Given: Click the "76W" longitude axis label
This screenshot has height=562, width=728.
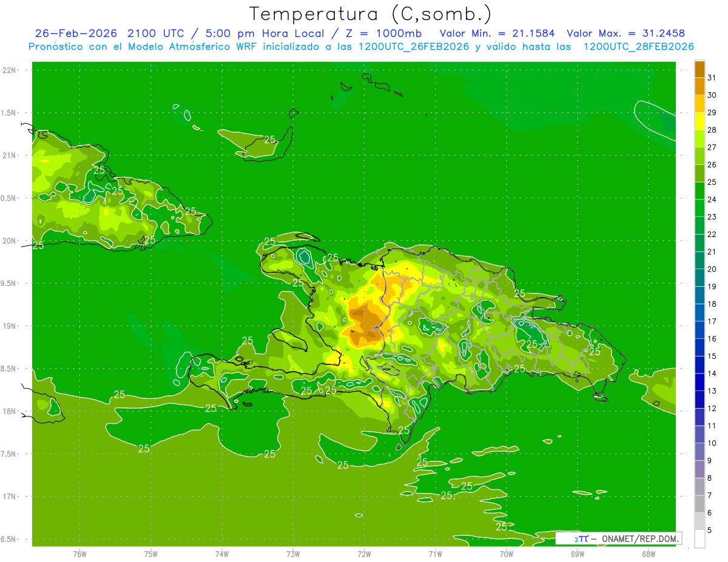Looking at the screenshot, I should click(x=79, y=554).
